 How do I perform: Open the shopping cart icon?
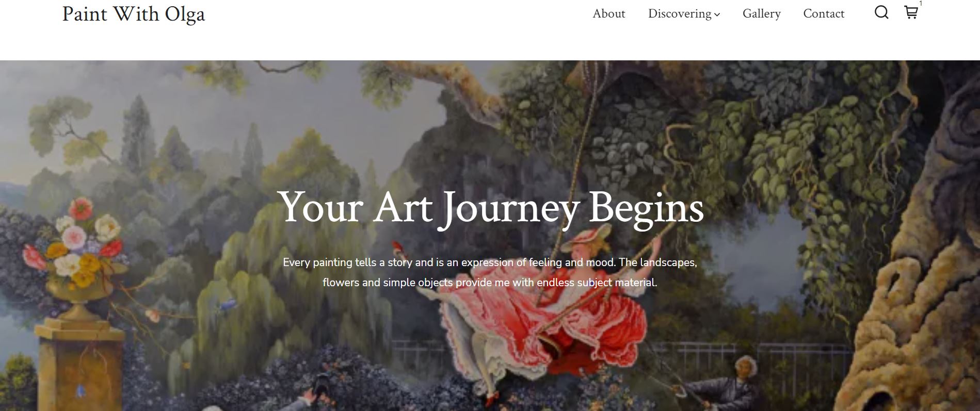click(911, 13)
